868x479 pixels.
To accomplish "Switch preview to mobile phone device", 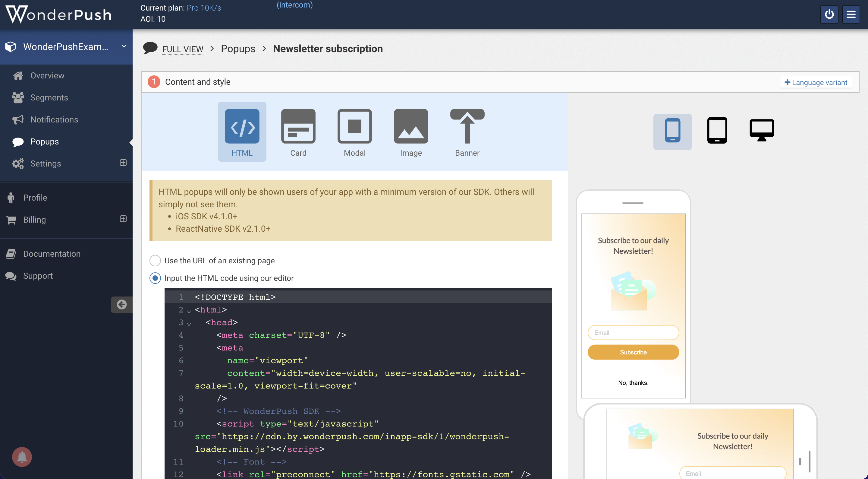I will (672, 132).
